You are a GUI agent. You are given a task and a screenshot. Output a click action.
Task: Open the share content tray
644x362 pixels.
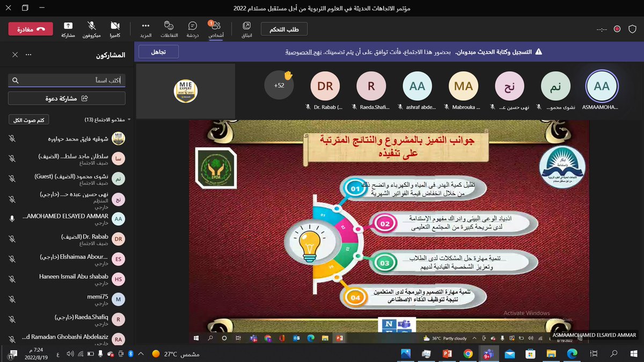click(68, 29)
